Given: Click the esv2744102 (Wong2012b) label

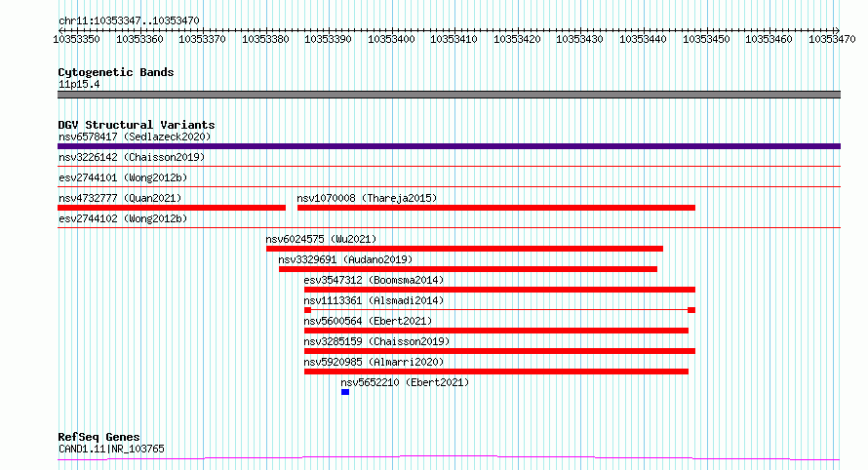Looking at the screenshot, I should pos(123,218).
